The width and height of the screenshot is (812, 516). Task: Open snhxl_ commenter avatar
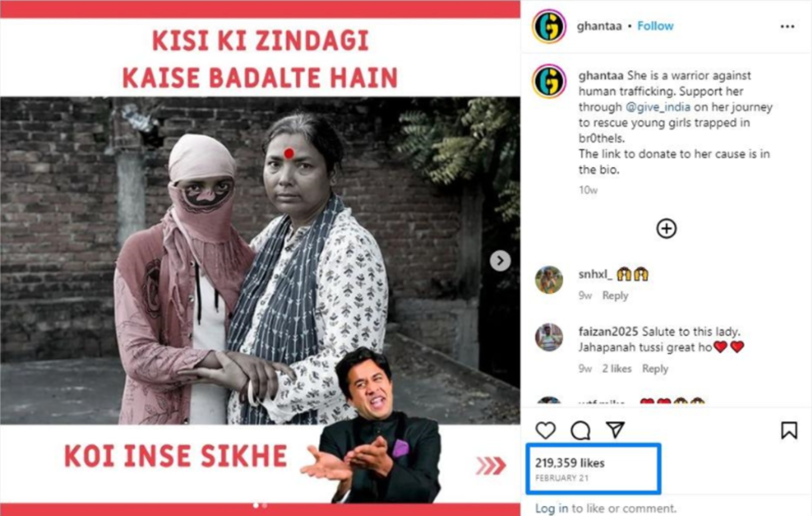pyautogui.click(x=549, y=280)
